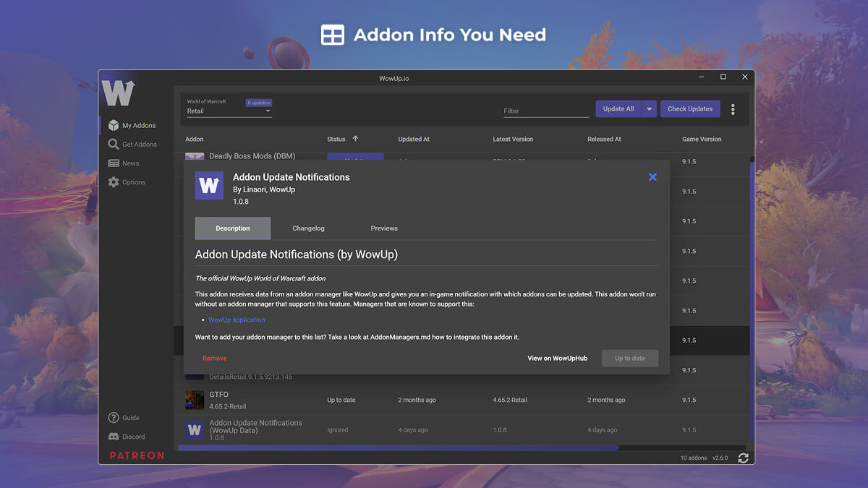This screenshot has height=488, width=868.
Task: Click v2.6.0 version label
Action: point(720,458)
